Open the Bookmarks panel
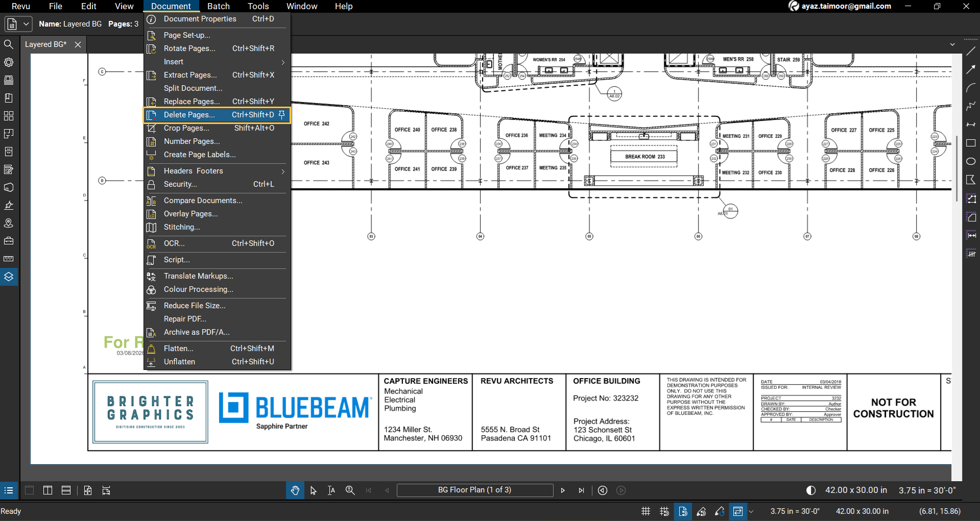The height and width of the screenshot is (521, 980). click(x=9, y=97)
